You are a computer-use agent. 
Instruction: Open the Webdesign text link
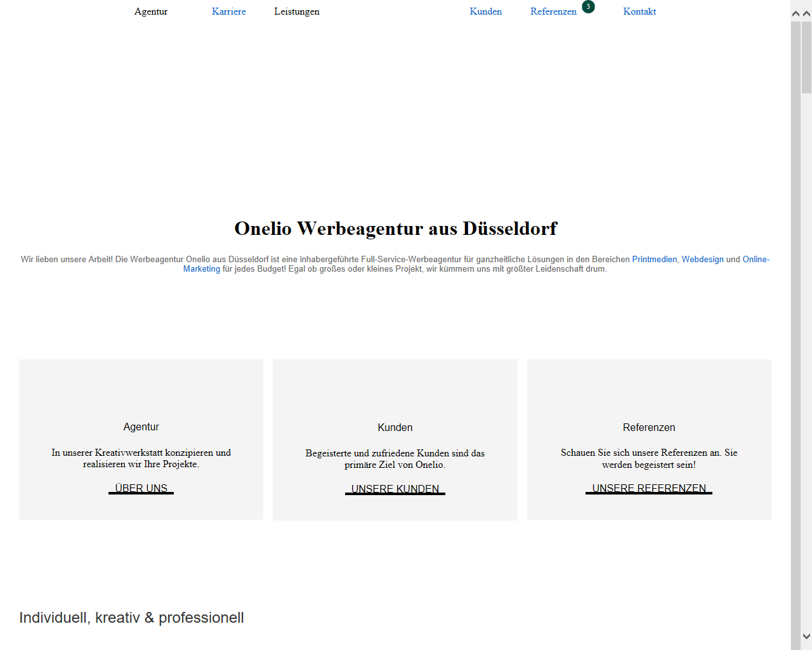[702, 260]
